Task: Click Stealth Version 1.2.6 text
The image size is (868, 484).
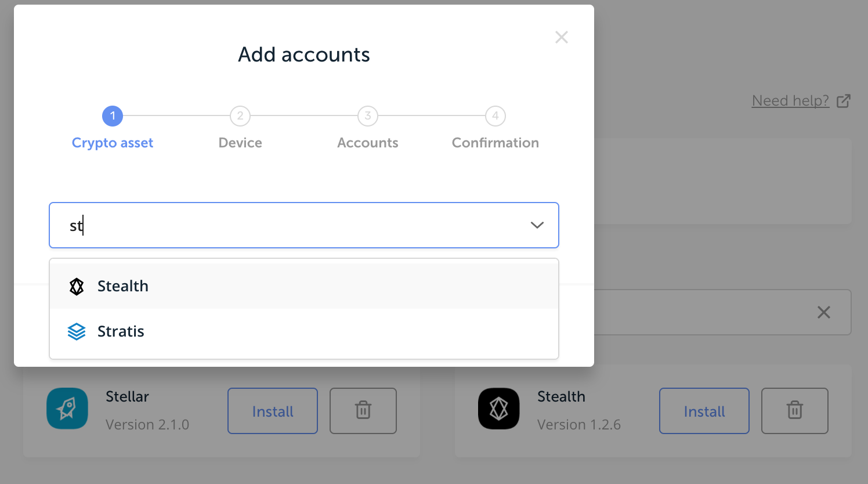Action: coord(579,425)
